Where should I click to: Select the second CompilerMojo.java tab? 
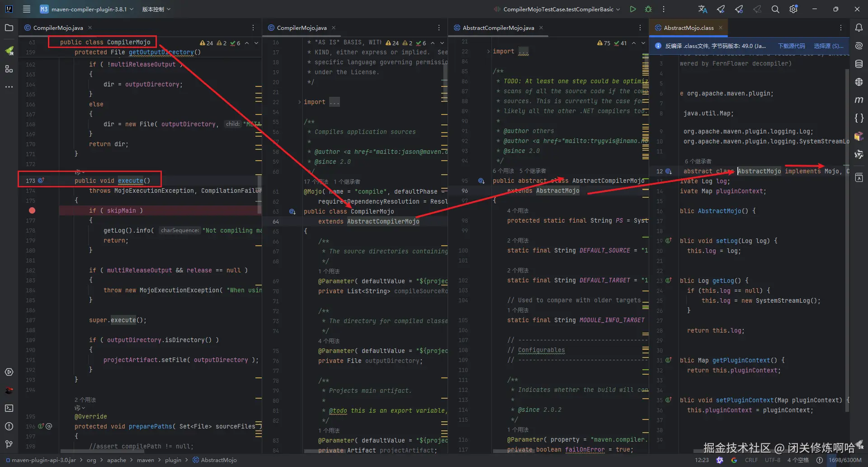pos(302,28)
